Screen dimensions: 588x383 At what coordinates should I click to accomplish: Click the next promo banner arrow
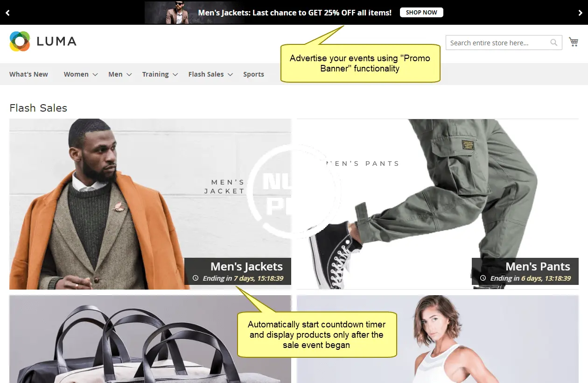point(580,13)
